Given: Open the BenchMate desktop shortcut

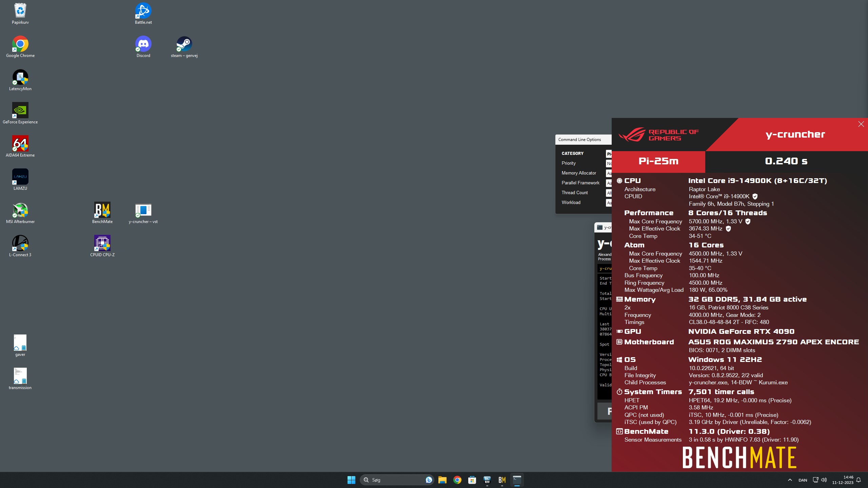Looking at the screenshot, I should (x=102, y=213).
